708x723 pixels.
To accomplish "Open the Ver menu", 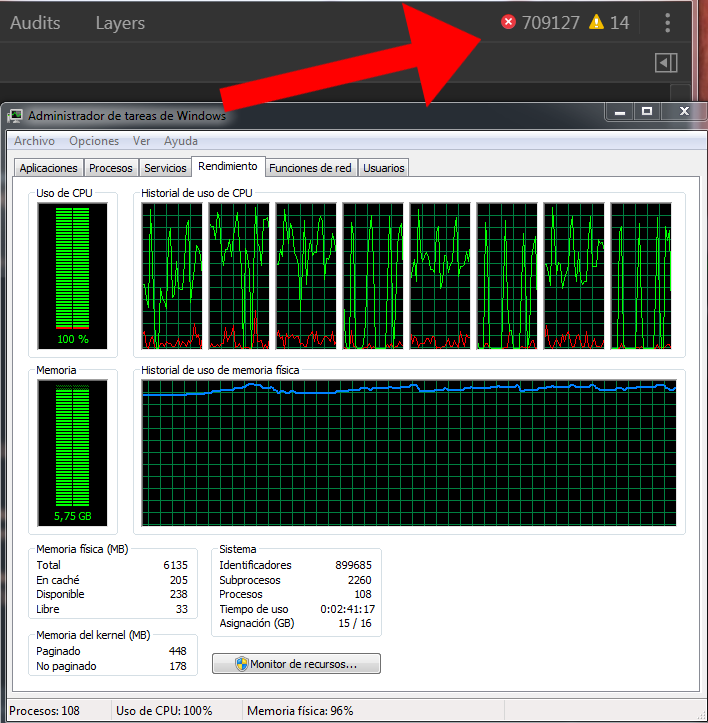I will click(x=141, y=141).
